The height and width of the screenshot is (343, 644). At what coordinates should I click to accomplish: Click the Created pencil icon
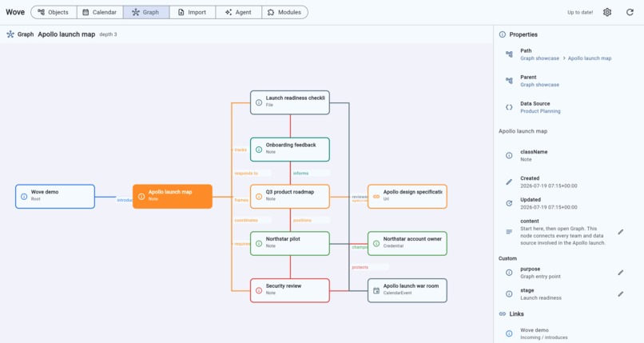[x=509, y=182]
